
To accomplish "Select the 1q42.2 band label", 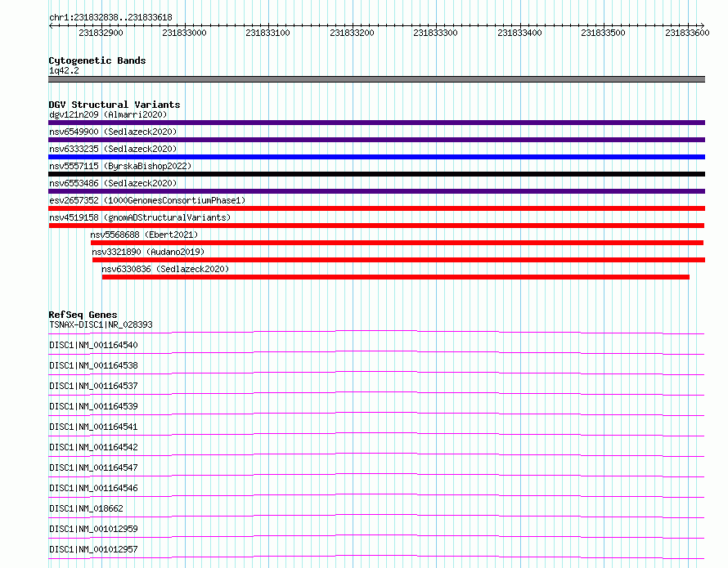I will point(64,70).
